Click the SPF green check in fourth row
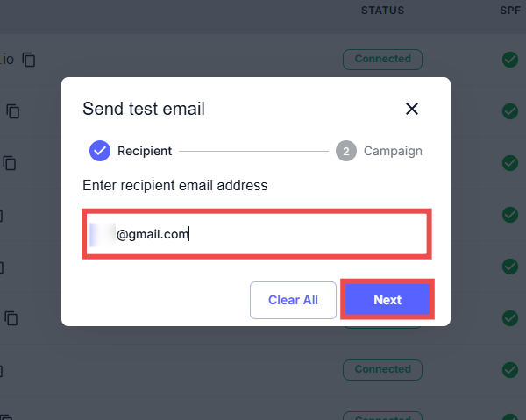 click(510, 215)
